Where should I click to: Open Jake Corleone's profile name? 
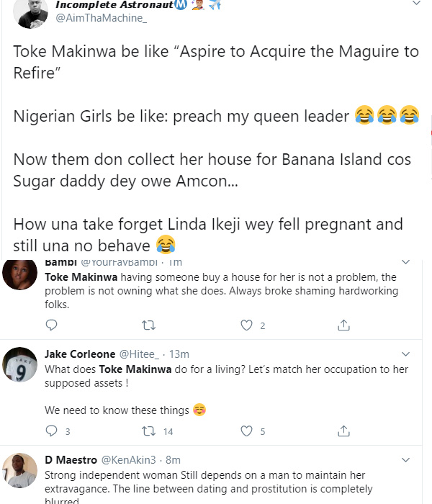pos(80,354)
